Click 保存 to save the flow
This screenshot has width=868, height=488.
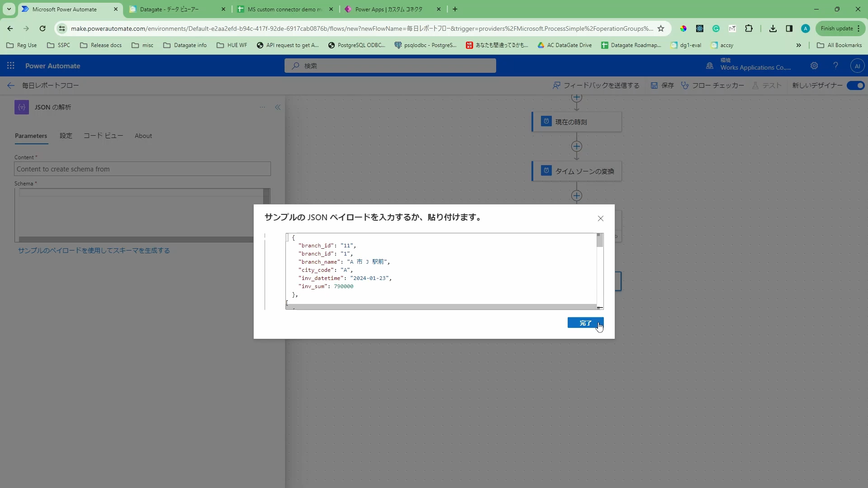pyautogui.click(x=663, y=85)
